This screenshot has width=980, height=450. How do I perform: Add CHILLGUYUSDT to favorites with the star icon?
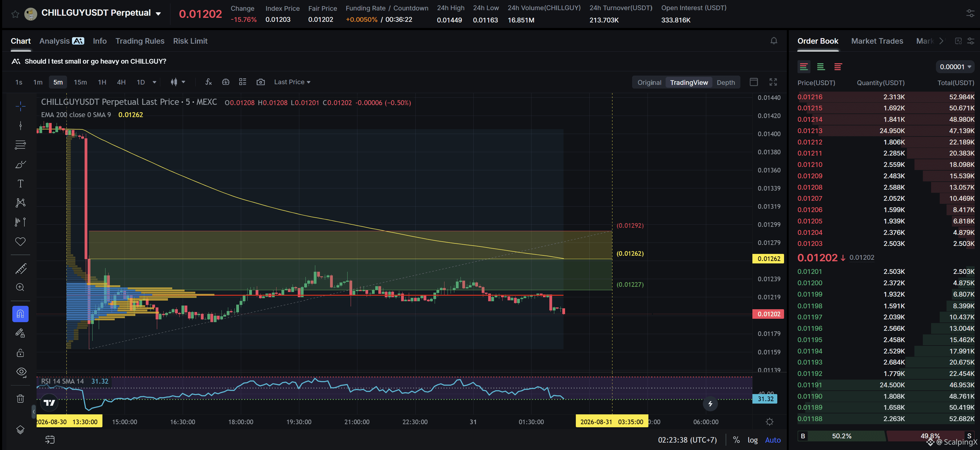15,14
